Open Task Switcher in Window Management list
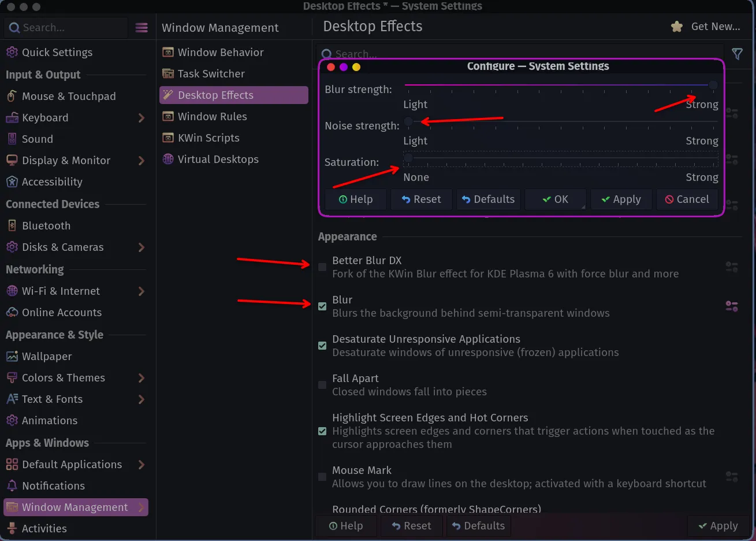Screen dimensions: 756x541 [x=233, y=74]
